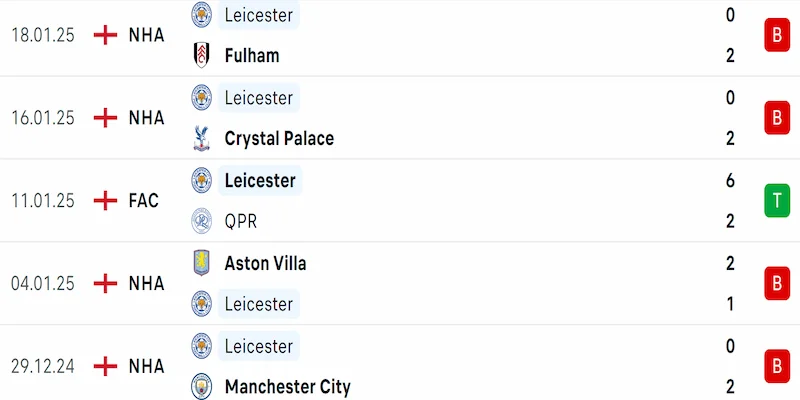Click the QPR club crest
The image size is (800, 400).
(203, 221)
